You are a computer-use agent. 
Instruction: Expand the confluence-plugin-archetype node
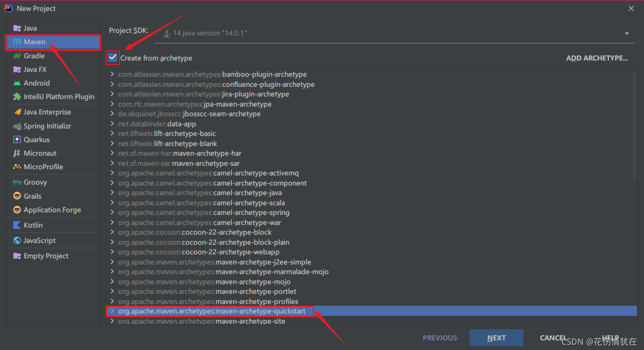tap(112, 84)
